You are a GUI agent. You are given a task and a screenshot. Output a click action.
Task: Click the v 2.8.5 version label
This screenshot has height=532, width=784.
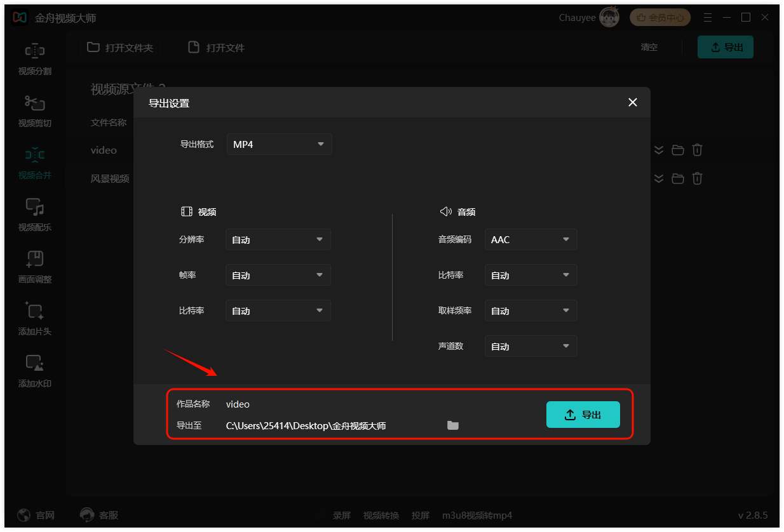(x=753, y=515)
